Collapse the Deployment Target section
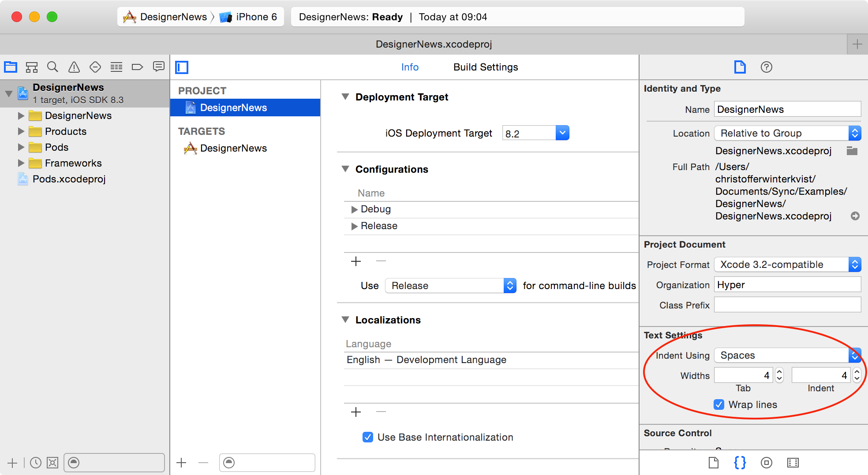This screenshot has width=868, height=475. [x=345, y=96]
